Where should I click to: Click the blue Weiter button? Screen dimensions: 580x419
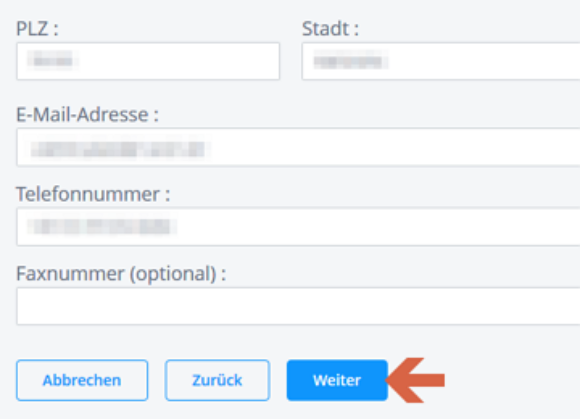(337, 380)
